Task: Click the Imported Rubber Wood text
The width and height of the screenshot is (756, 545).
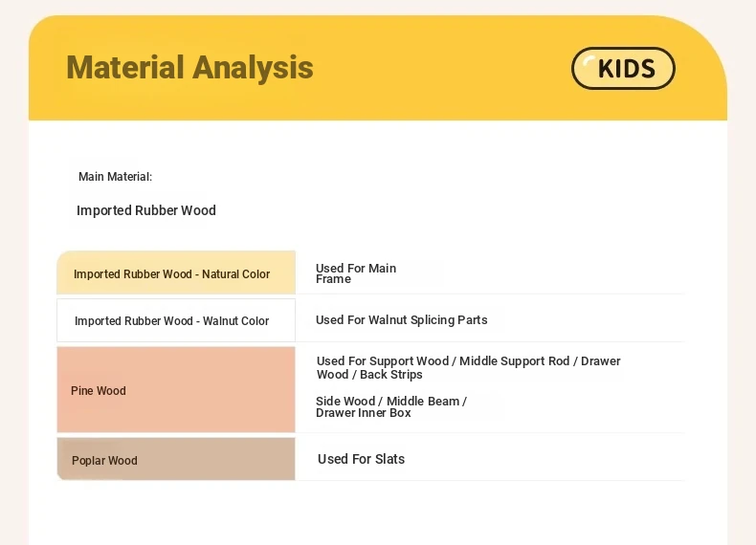Action: click(x=146, y=210)
